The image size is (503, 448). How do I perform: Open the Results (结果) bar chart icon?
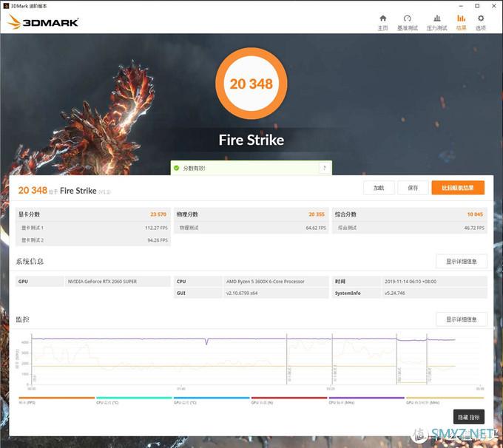461,18
